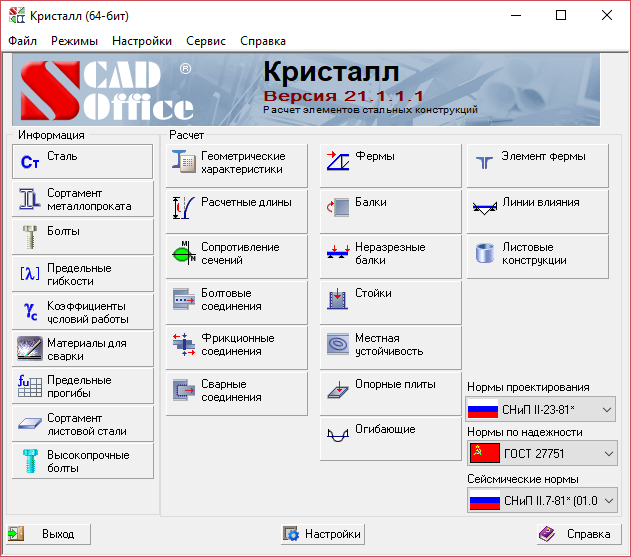Open Опорные плиты base plate icon
The image size is (631, 557).
(338, 390)
